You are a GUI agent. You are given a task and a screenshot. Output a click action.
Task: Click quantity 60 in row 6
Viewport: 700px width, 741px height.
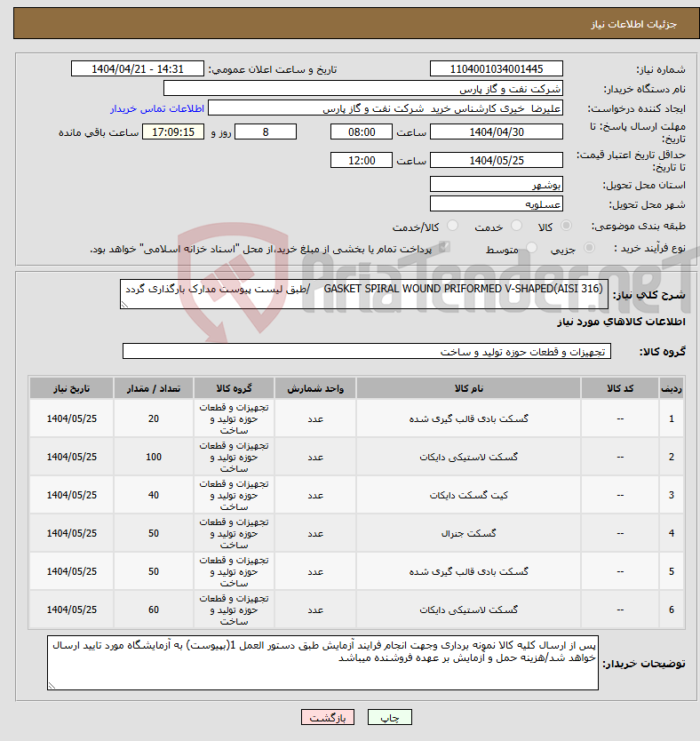154,610
